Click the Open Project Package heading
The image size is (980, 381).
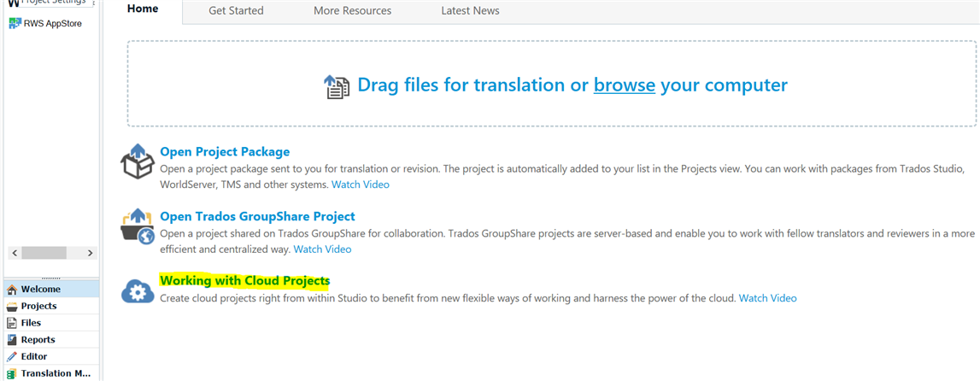coord(225,151)
